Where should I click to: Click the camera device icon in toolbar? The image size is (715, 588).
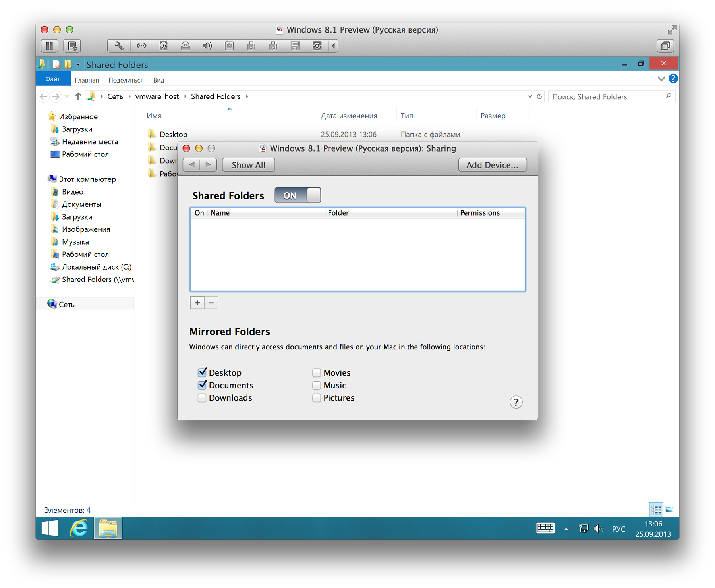coord(229,46)
